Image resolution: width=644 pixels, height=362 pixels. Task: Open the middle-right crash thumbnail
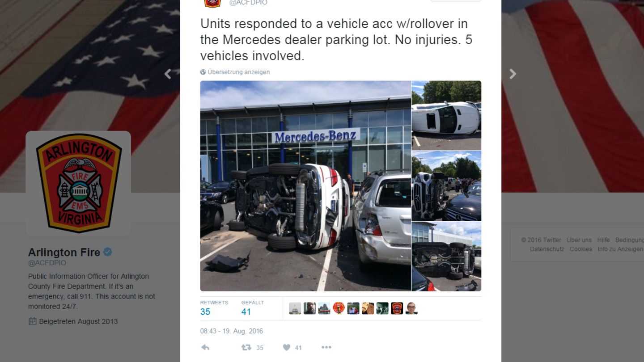pyautogui.click(x=446, y=186)
